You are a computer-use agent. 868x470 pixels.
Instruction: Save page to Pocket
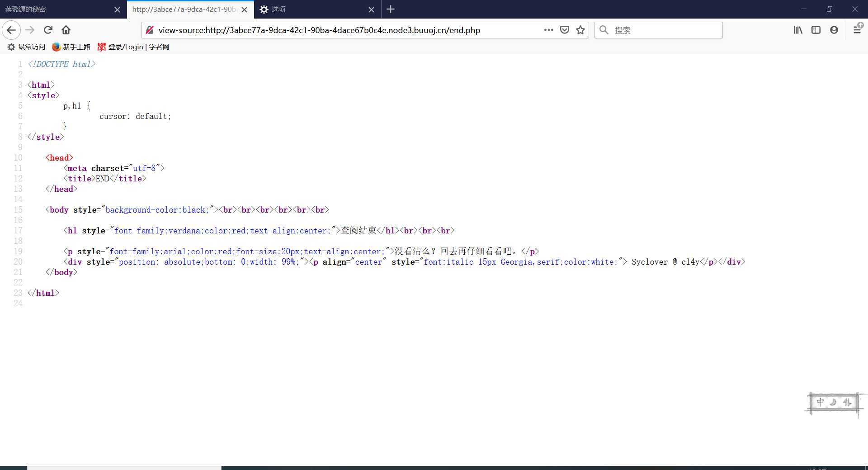[565, 30]
